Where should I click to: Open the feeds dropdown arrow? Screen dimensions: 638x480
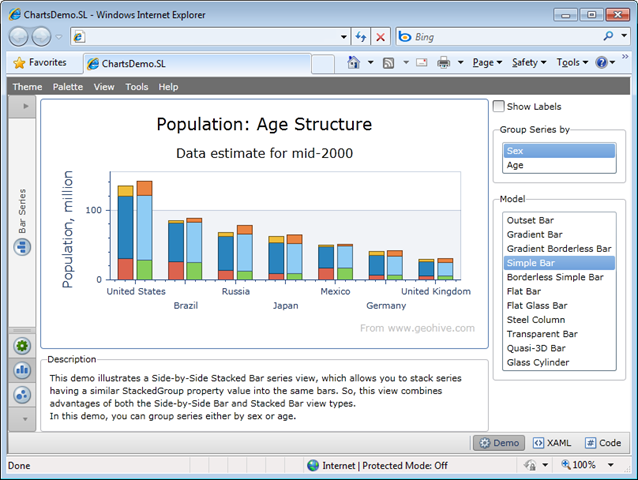point(406,63)
